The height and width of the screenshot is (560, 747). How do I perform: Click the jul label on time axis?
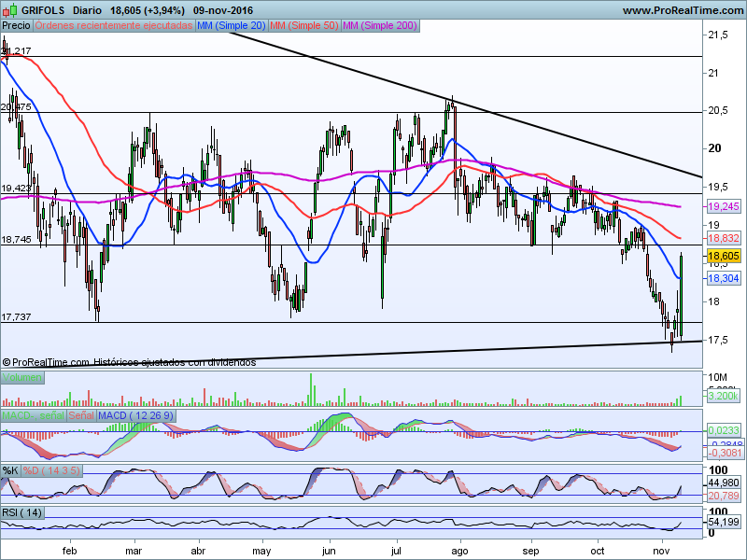point(396,551)
